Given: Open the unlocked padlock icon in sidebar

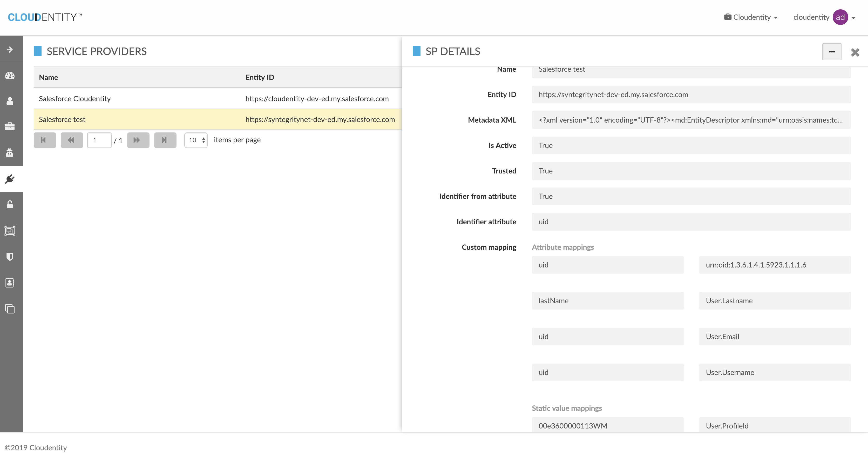Looking at the screenshot, I should coord(10,205).
